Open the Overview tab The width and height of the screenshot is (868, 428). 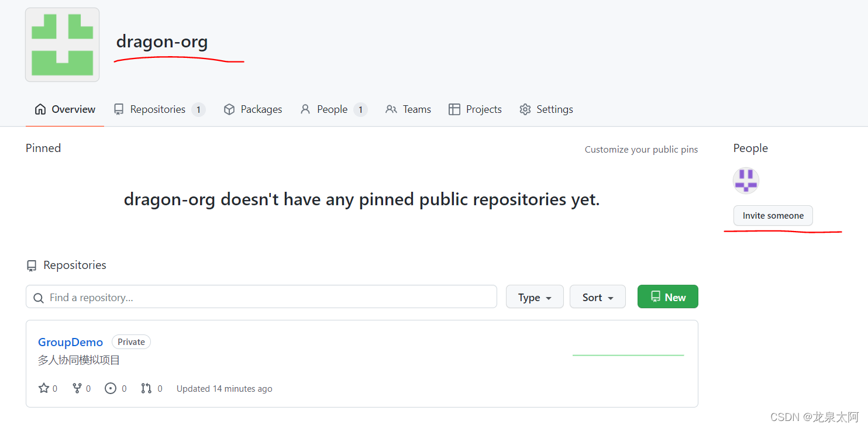(65, 109)
